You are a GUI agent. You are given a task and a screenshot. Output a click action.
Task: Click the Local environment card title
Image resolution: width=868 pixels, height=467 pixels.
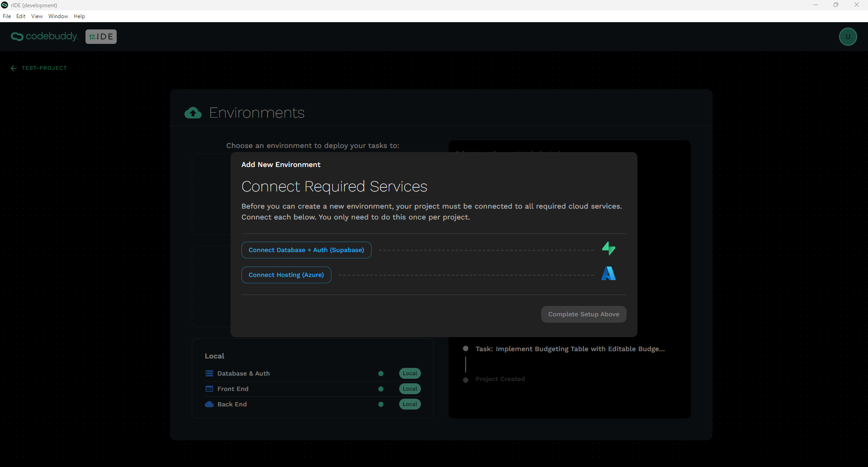point(214,356)
